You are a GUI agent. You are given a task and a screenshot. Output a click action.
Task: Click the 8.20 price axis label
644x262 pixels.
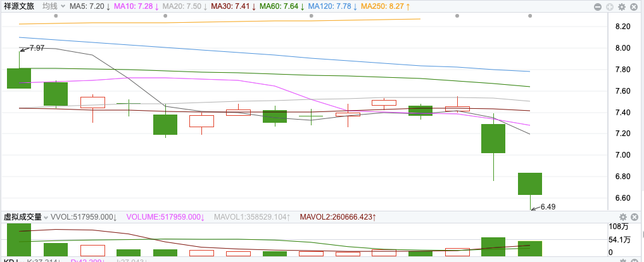tap(623, 27)
